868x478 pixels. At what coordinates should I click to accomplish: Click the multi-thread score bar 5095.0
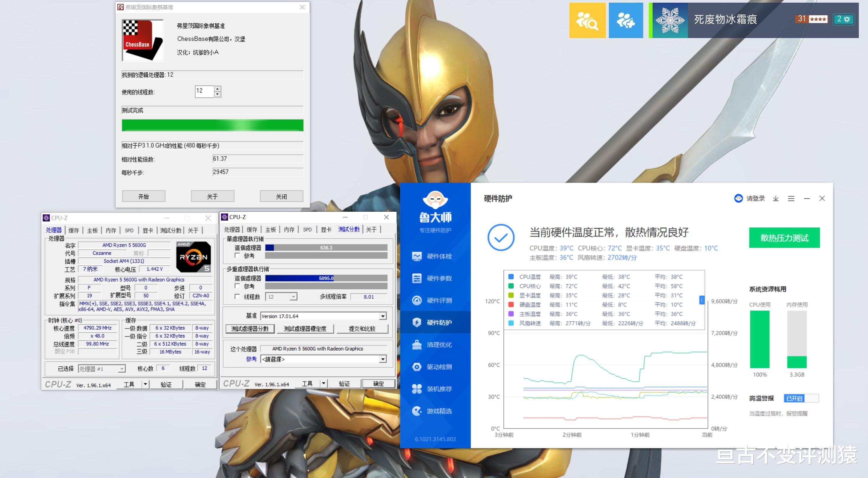(326, 278)
